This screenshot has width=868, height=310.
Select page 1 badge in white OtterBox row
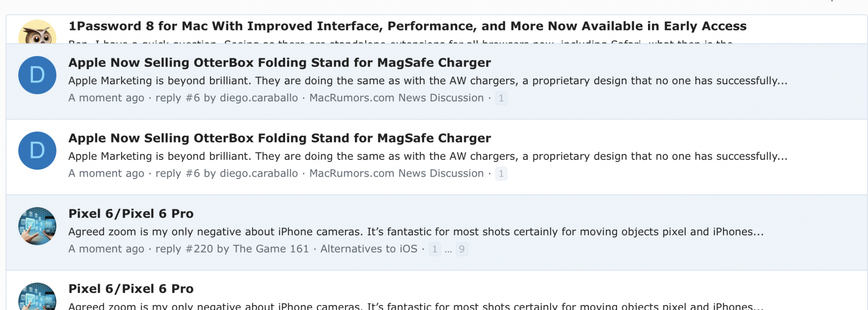click(501, 174)
